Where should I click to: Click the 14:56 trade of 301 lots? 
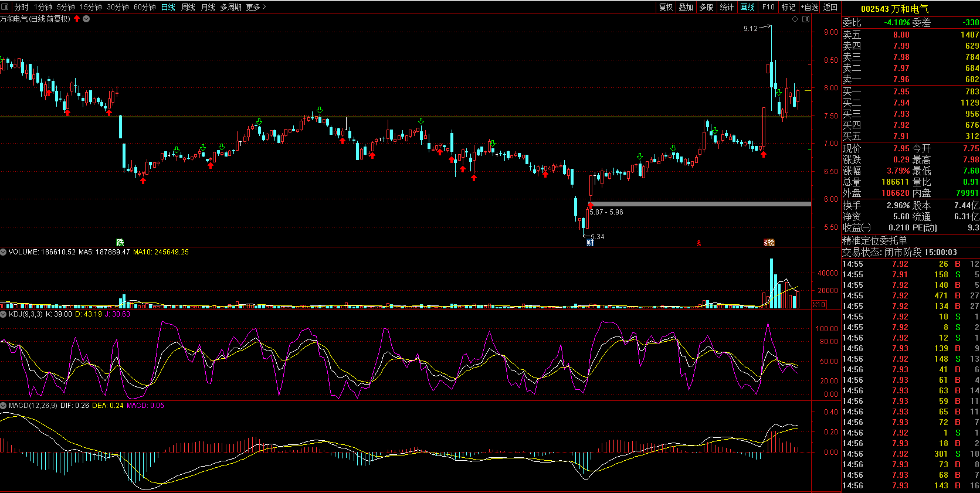910,454
